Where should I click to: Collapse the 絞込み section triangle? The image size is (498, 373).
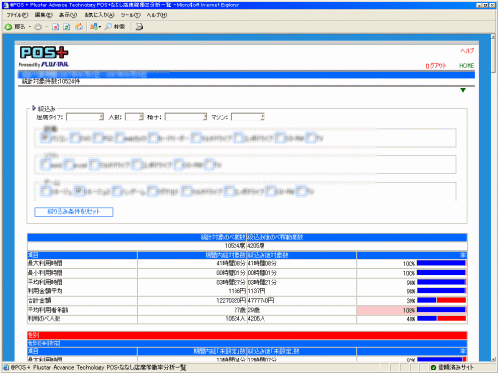pos(34,108)
